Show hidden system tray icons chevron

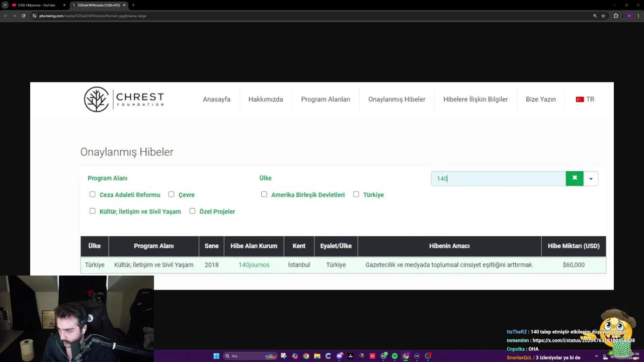(x=597, y=356)
